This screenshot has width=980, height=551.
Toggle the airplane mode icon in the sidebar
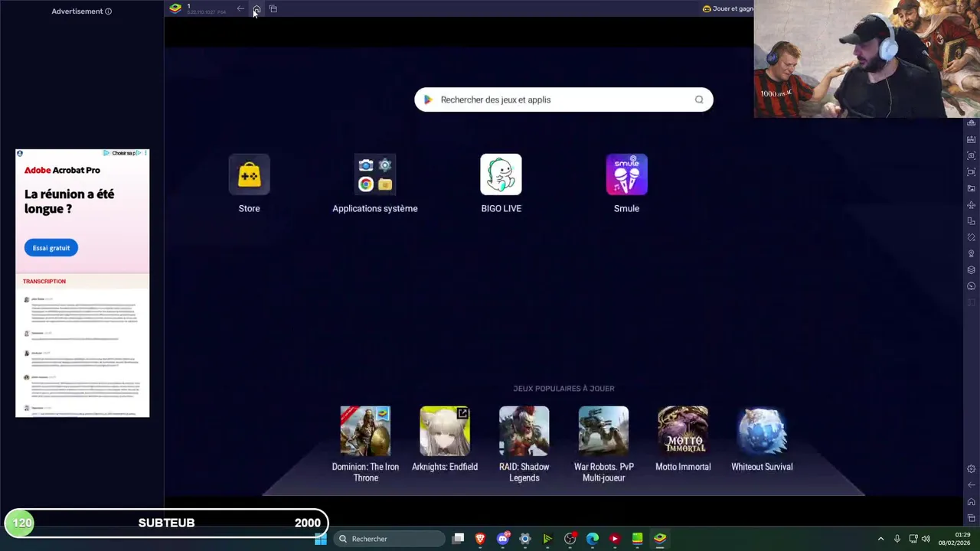click(x=972, y=205)
